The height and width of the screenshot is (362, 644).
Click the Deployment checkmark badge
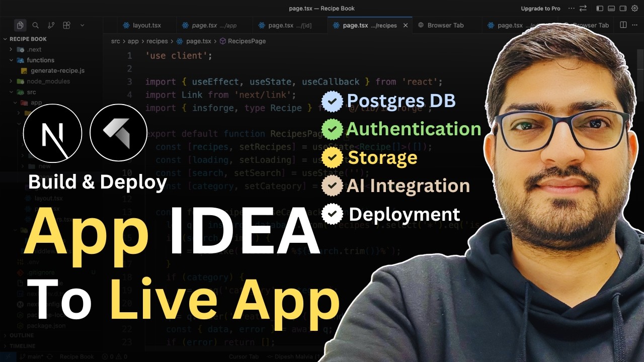coord(332,214)
